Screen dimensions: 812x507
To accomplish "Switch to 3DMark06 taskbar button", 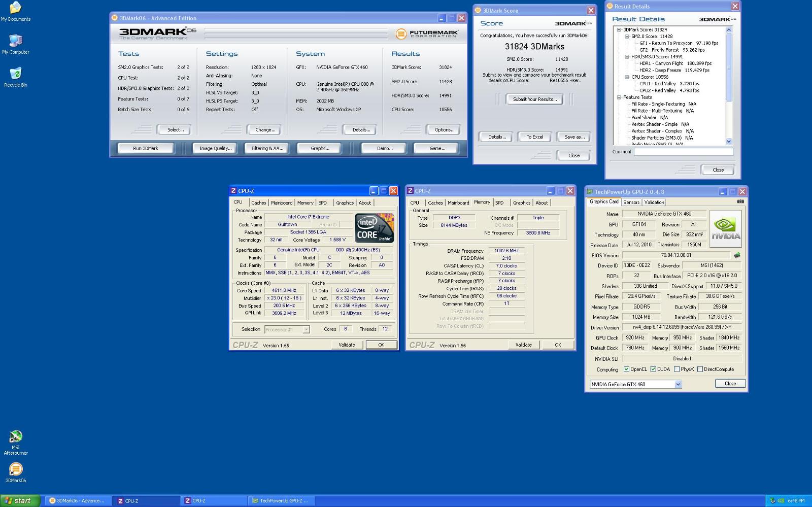I will pyautogui.click(x=78, y=500).
